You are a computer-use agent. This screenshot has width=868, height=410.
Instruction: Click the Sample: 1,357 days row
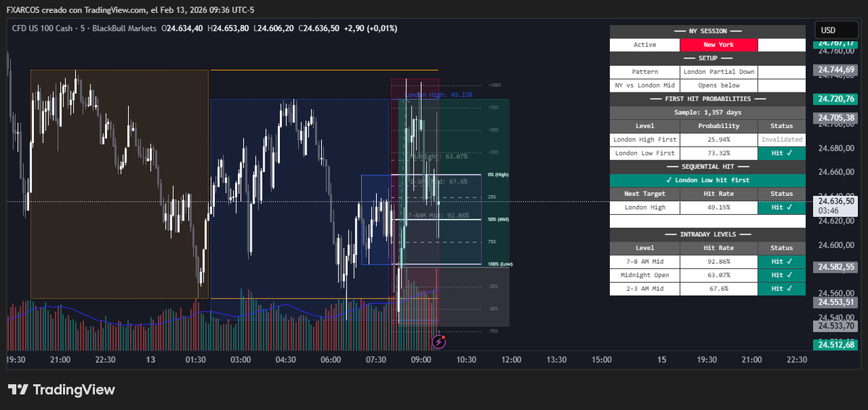pos(707,113)
